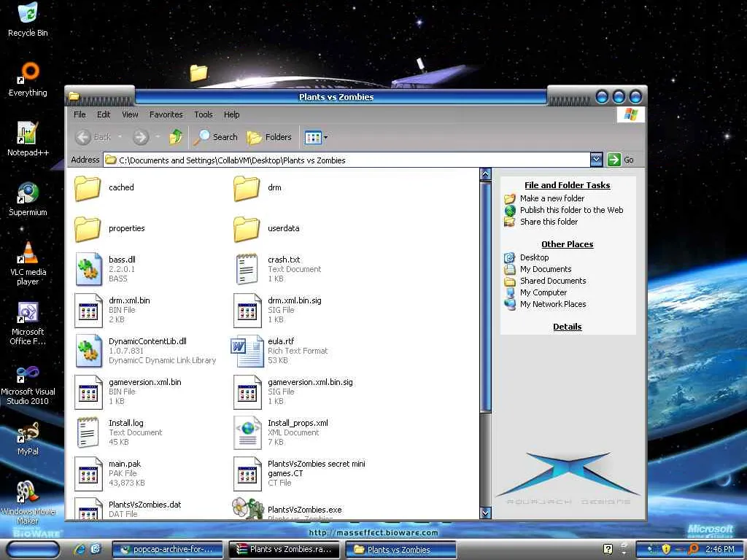Select the drm.xml.bin.sig file icon
The width and height of the screenshot is (747, 560).
(x=248, y=311)
